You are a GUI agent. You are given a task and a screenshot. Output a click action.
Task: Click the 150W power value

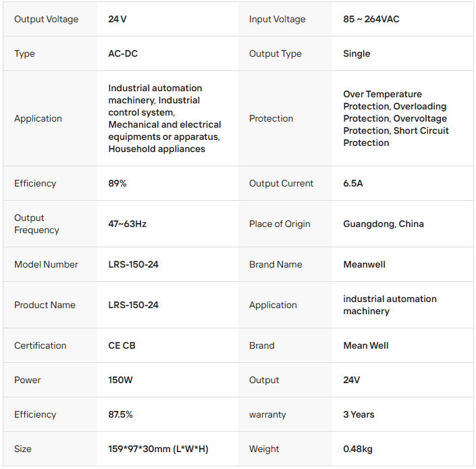pyautogui.click(x=121, y=380)
